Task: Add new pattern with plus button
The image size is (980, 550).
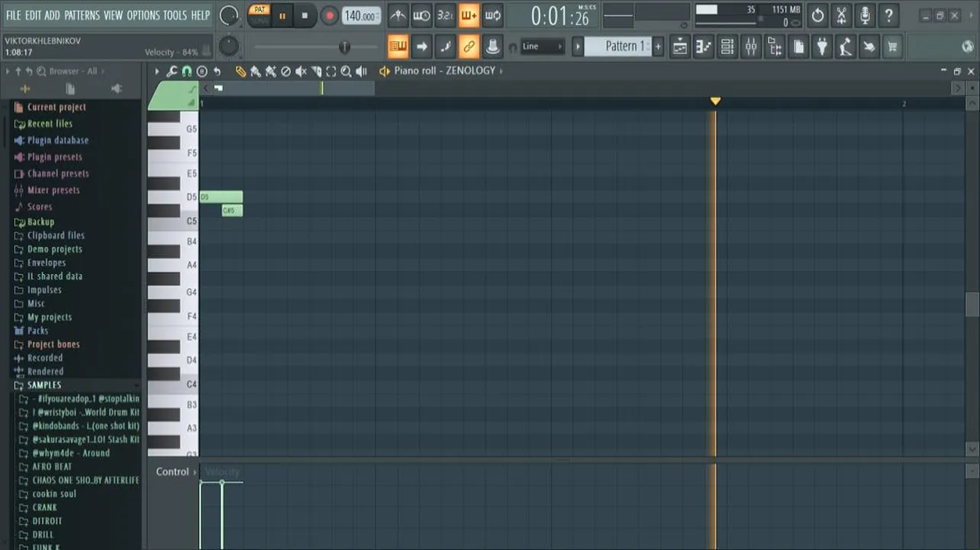Action: 658,47
